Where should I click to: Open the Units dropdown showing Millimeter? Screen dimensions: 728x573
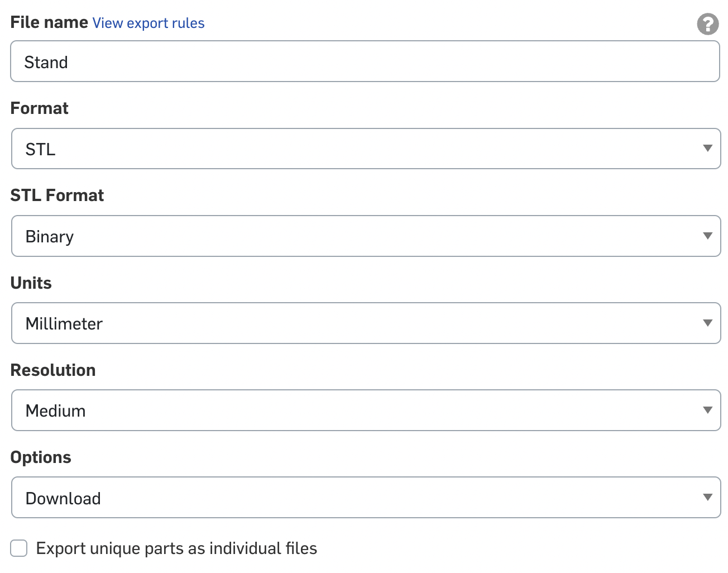366,323
